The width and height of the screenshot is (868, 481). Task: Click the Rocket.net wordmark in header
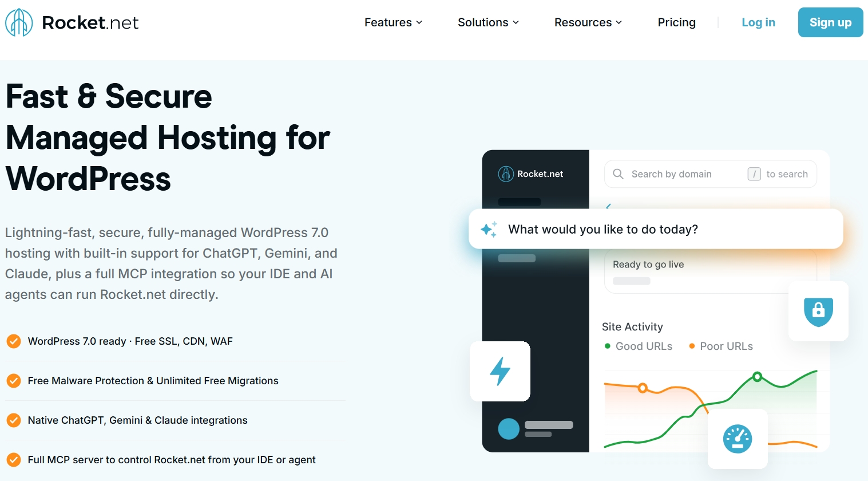90,22
